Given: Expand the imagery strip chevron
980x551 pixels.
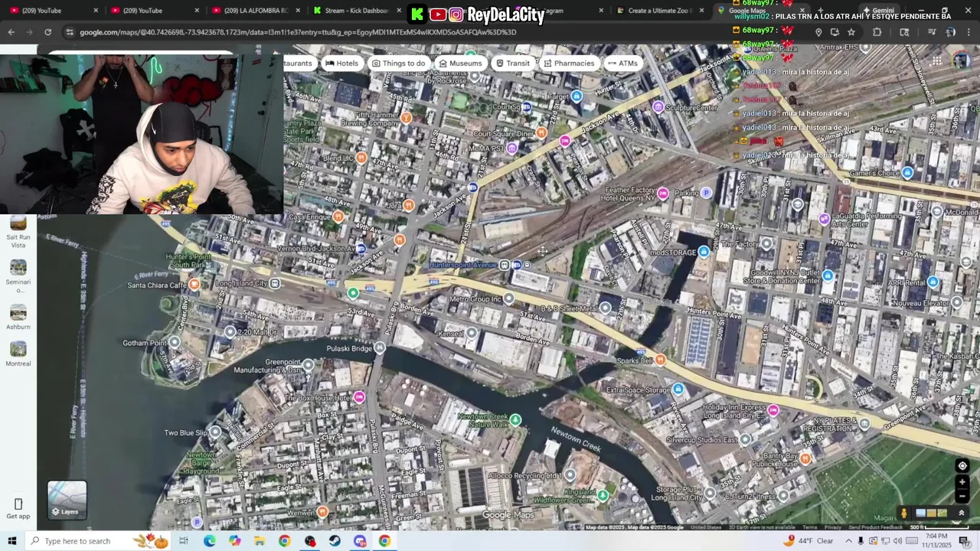Looking at the screenshot, I should (962, 514).
